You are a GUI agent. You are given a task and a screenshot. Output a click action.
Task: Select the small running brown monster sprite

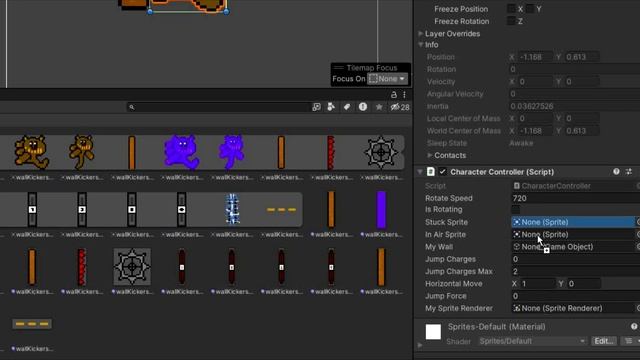82,152
